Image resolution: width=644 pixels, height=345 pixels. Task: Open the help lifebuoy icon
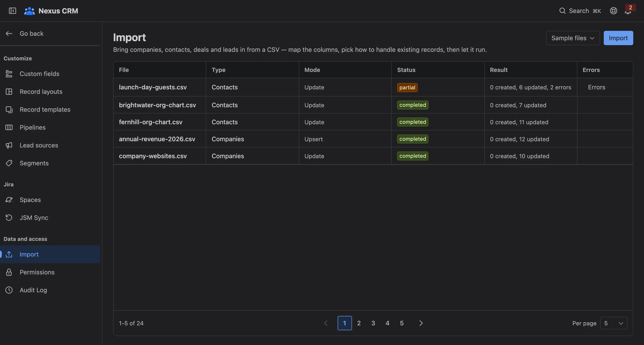[613, 11]
